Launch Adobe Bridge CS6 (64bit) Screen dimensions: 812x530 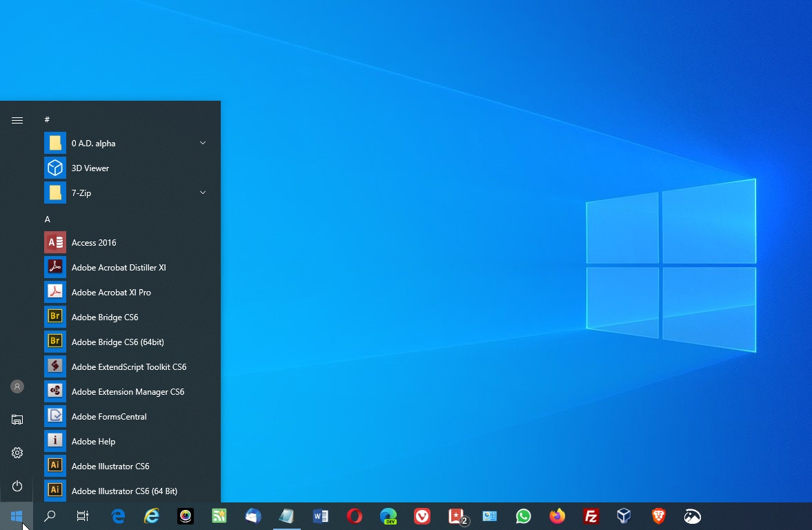pyautogui.click(x=128, y=342)
